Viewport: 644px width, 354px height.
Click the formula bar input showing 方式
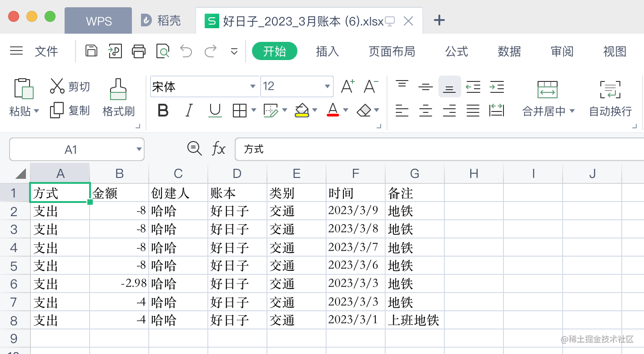(439, 149)
